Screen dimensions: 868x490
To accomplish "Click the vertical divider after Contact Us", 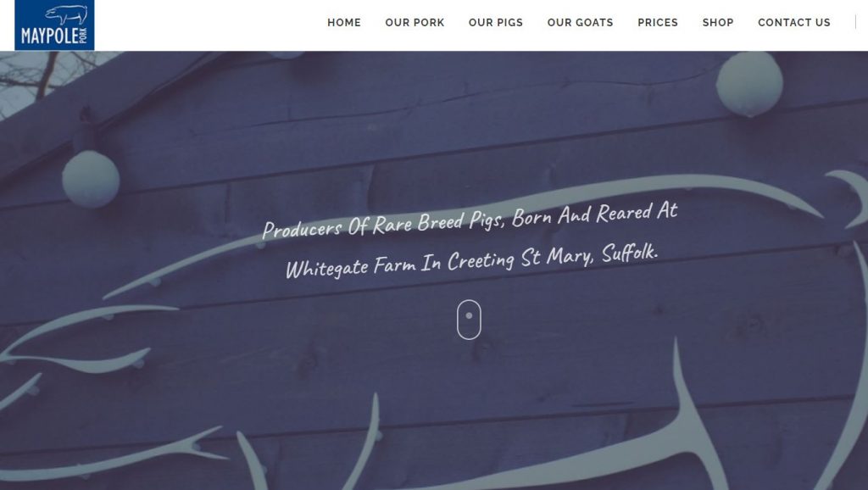I will coord(855,22).
